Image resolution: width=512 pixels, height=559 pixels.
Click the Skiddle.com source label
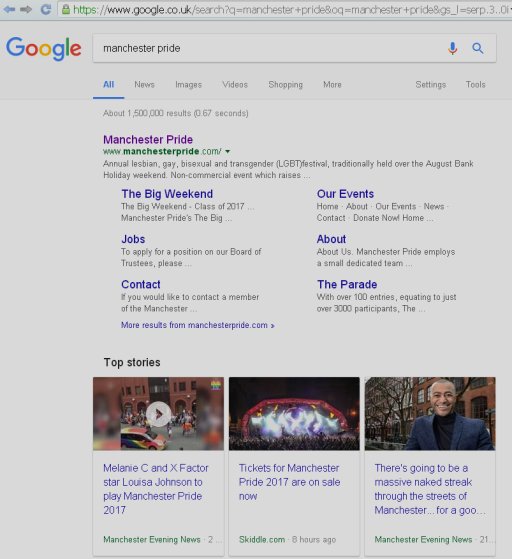click(262, 540)
